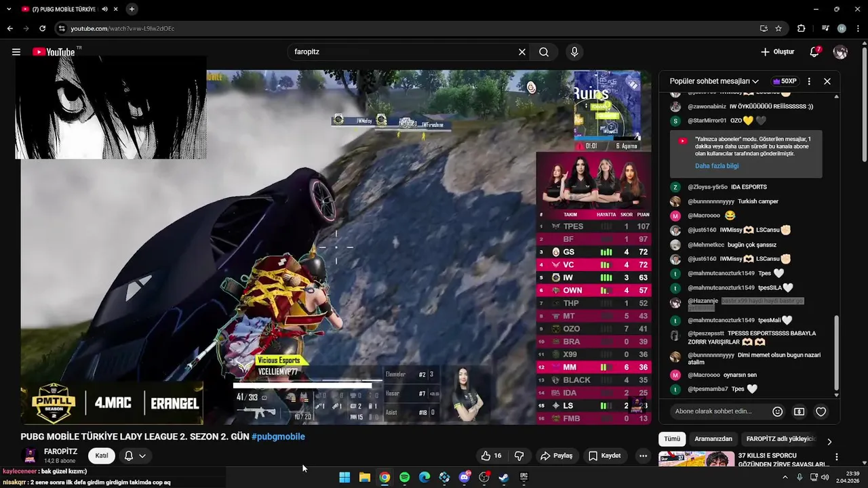Open more actions under the video
Image resolution: width=868 pixels, height=488 pixels.
[643, 455]
